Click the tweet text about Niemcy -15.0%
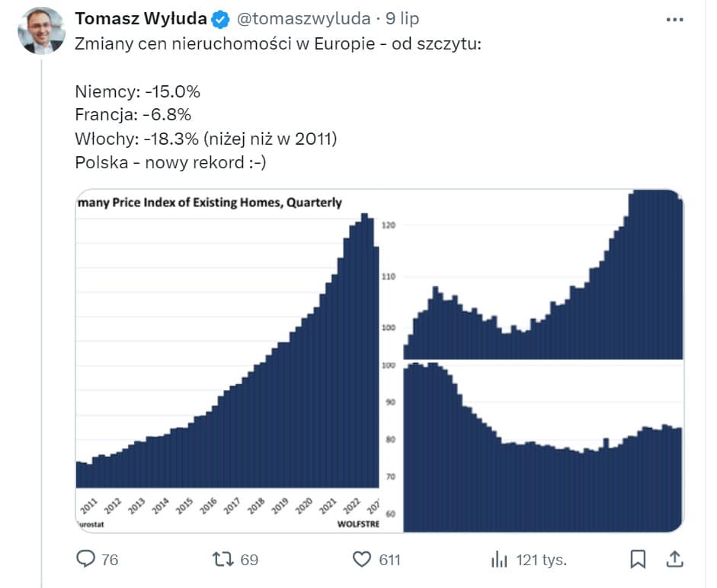 [x=138, y=92]
